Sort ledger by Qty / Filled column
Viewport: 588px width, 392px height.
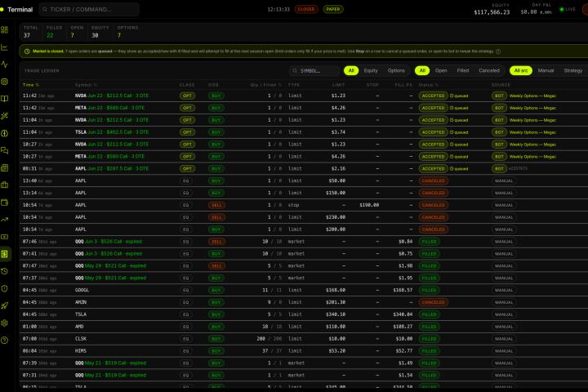[x=265, y=85]
